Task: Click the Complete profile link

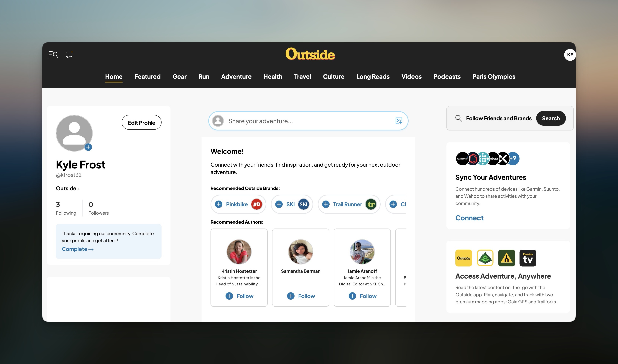Action: tap(78, 249)
